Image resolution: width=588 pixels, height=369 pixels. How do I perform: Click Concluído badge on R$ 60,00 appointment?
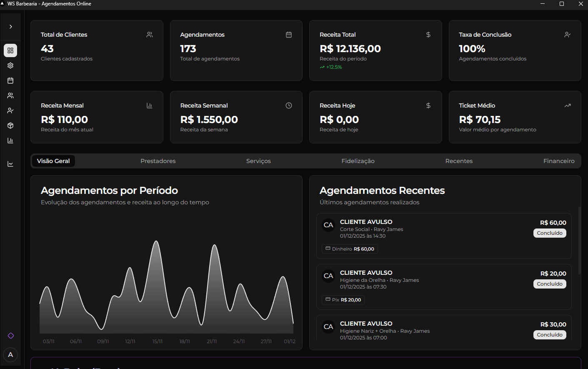[x=549, y=233]
